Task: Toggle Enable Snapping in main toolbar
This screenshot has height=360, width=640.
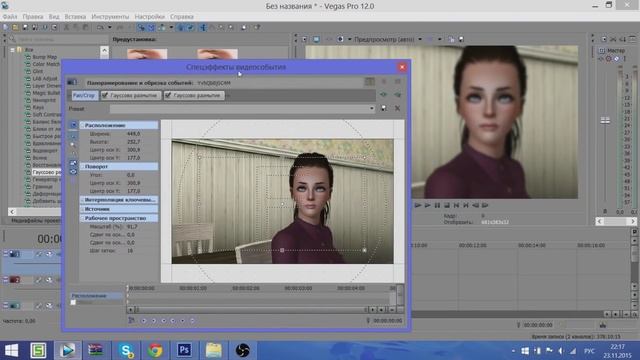Action: coord(141,27)
